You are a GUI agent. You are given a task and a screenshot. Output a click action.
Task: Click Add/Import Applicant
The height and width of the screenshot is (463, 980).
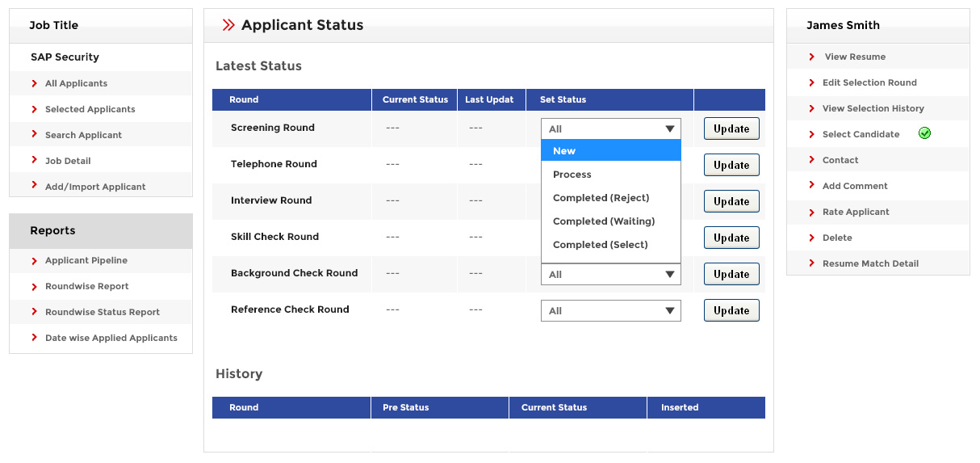pyautogui.click(x=95, y=187)
